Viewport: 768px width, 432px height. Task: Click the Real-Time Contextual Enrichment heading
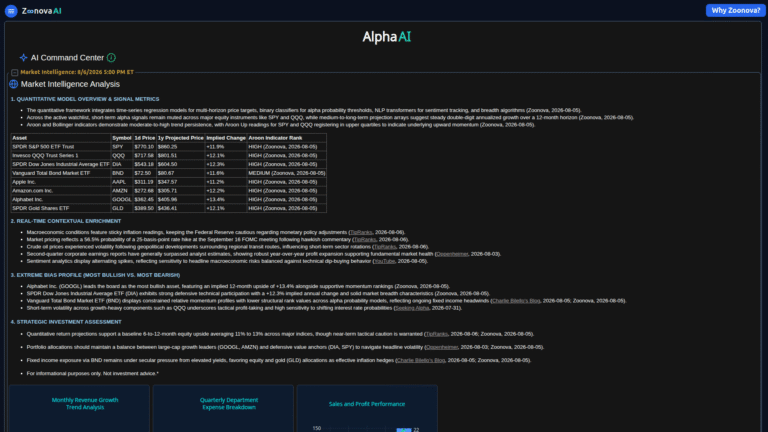(x=66, y=221)
